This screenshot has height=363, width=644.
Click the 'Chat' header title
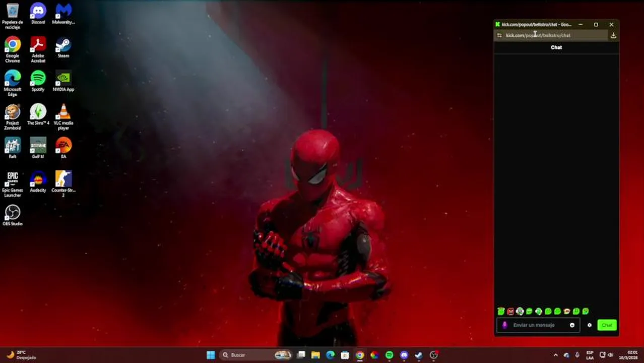coord(556,47)
